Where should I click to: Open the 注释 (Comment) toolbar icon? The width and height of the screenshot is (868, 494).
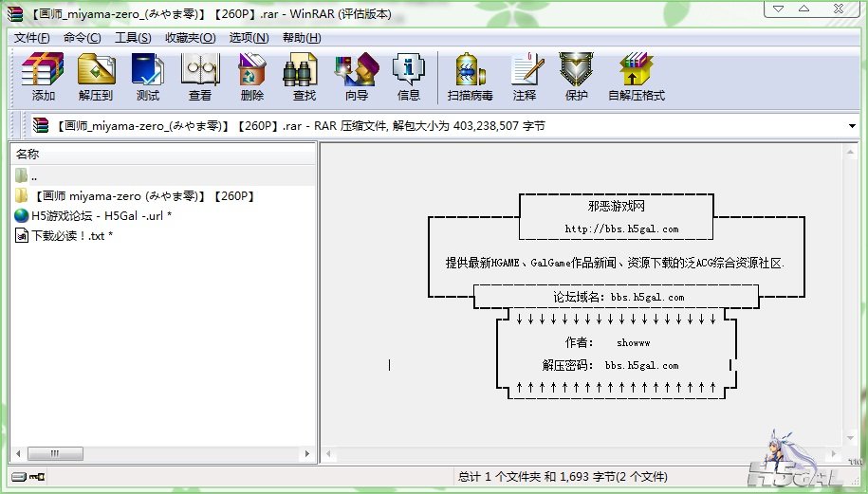(x=525, y=77)
